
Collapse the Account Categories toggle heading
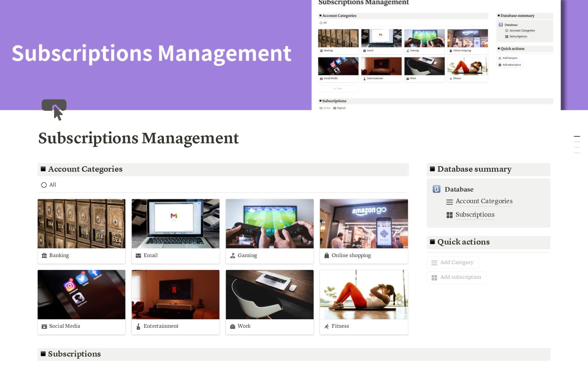click(43, 169)
